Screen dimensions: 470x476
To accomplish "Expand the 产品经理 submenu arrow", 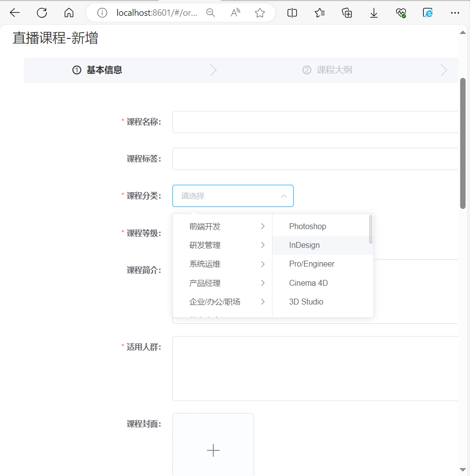I will [263, 283].
